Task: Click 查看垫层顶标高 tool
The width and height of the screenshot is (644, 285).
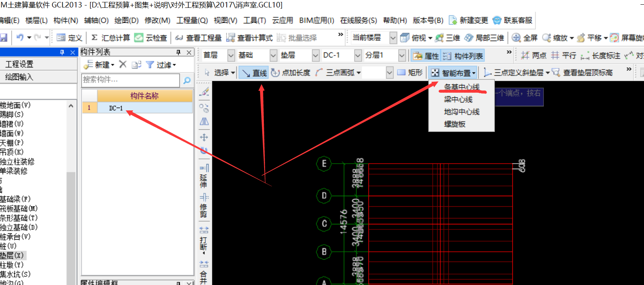Action: (582, 72)
